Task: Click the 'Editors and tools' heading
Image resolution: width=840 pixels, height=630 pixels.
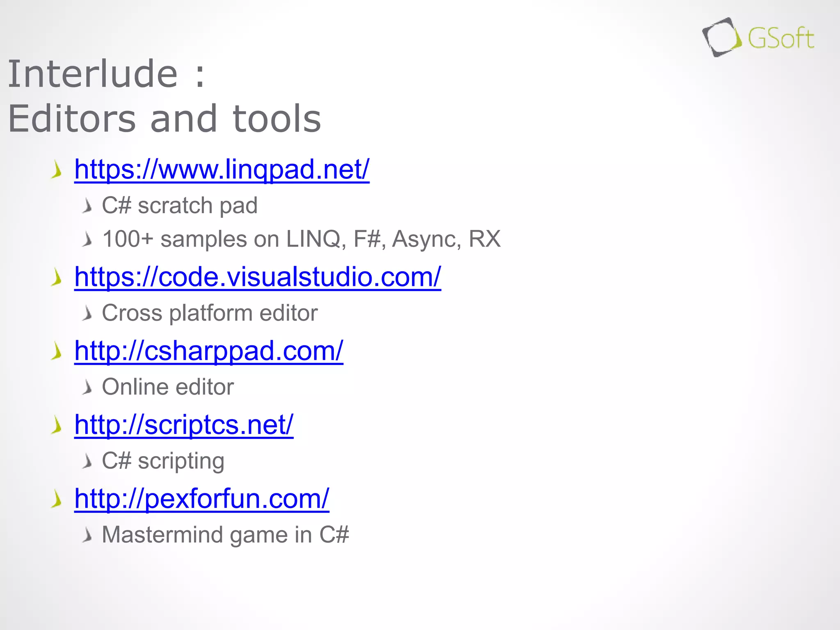Action: (164, 119)
